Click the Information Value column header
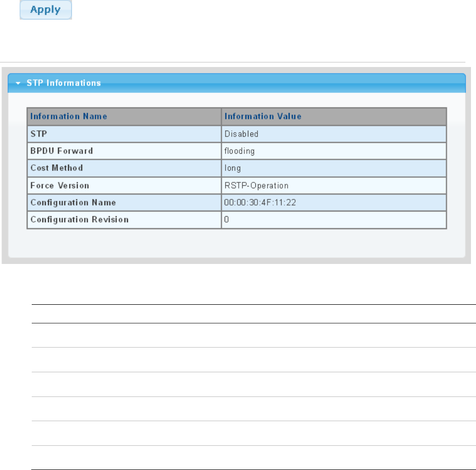Viewport: 476px width, 470px height. 334,116
